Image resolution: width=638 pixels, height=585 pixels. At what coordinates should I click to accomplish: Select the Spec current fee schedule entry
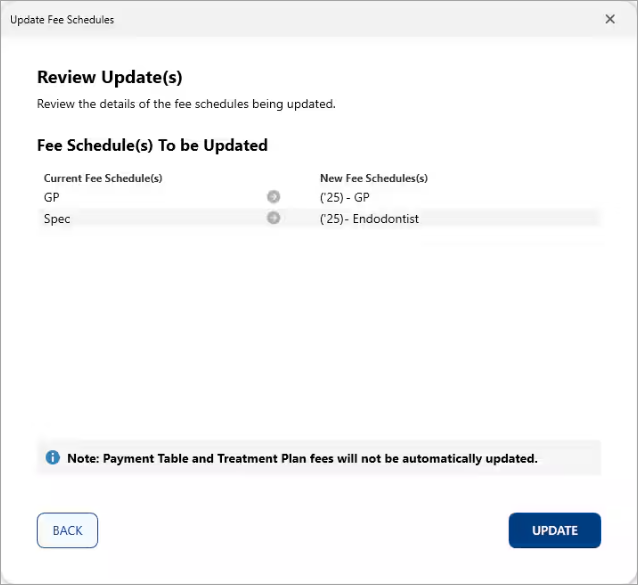[57, 218]
